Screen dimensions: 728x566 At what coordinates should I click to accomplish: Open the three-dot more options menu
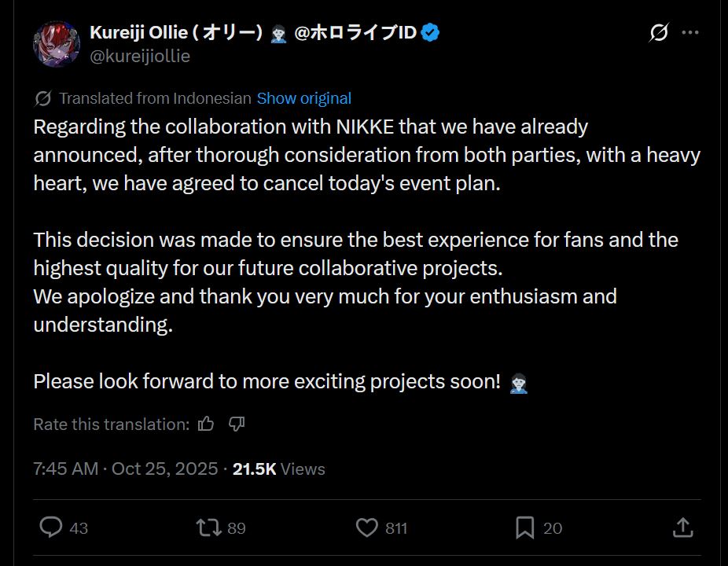pos(690,33)
